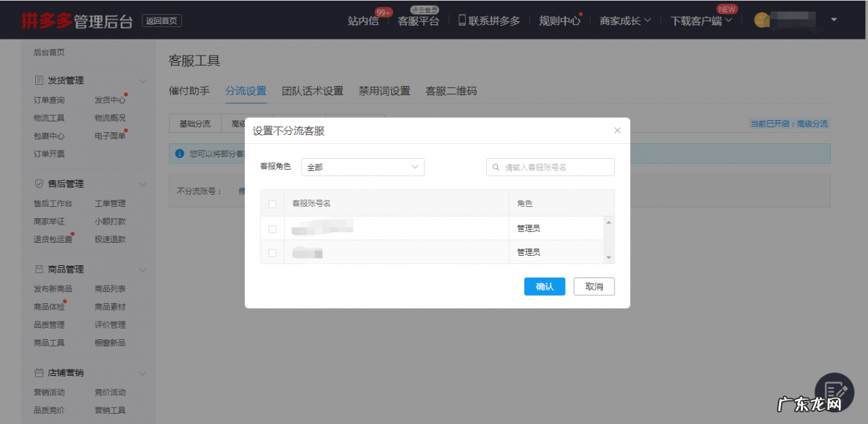Switch to the 催付助手 tab
The width and height of the screenshot is (868, 424).
pyautogui.click(x=189, y=90)
